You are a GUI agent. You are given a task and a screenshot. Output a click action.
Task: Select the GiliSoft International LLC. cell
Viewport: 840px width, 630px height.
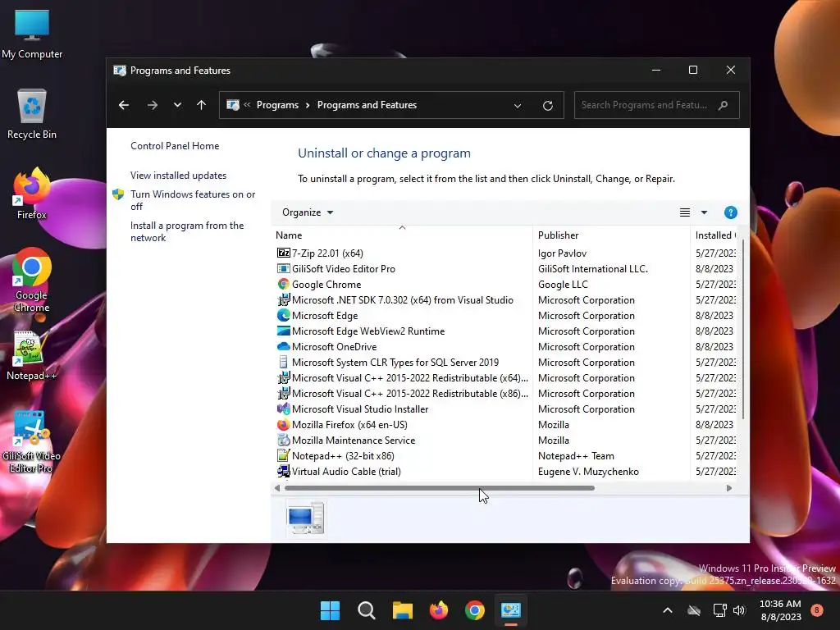(x=593, y=268)
